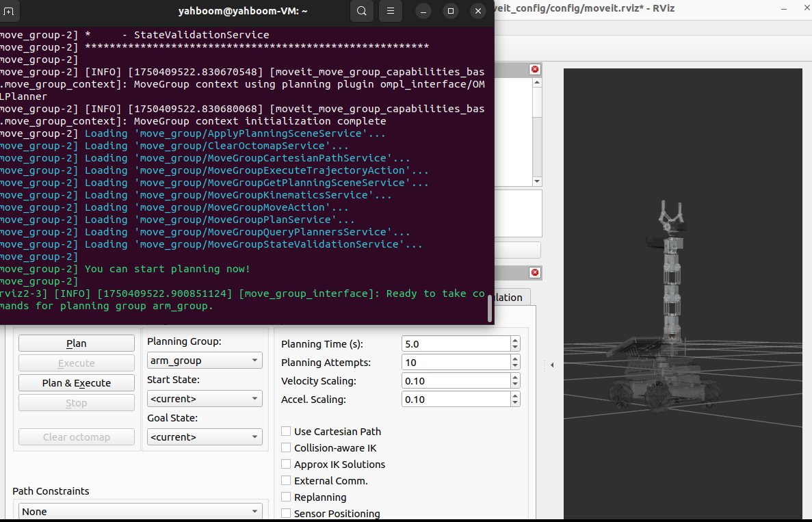Increase Planning Time with the up arrow
This screenshot has height=522, width=812.
click(x=514, y=340)
